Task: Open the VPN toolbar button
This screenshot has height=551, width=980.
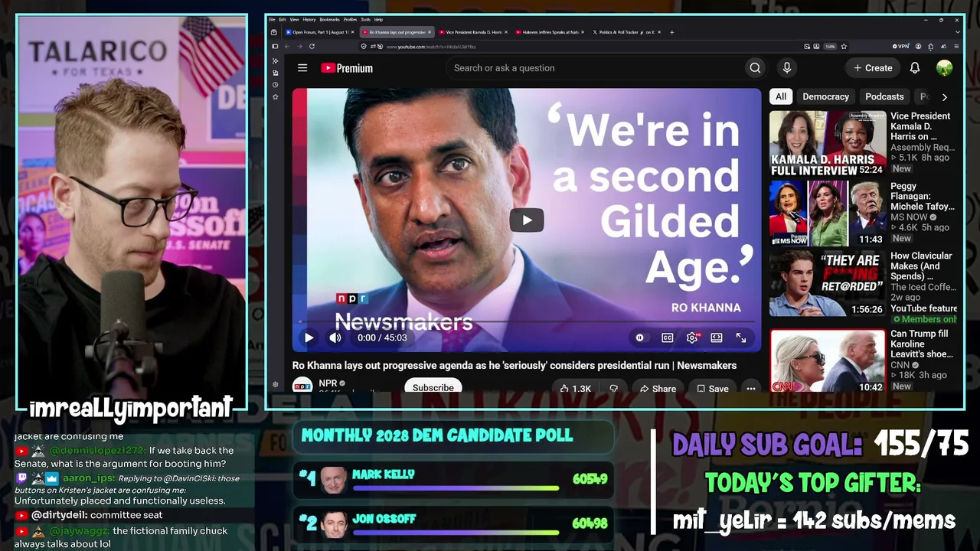Action: [x=902, y=47]
